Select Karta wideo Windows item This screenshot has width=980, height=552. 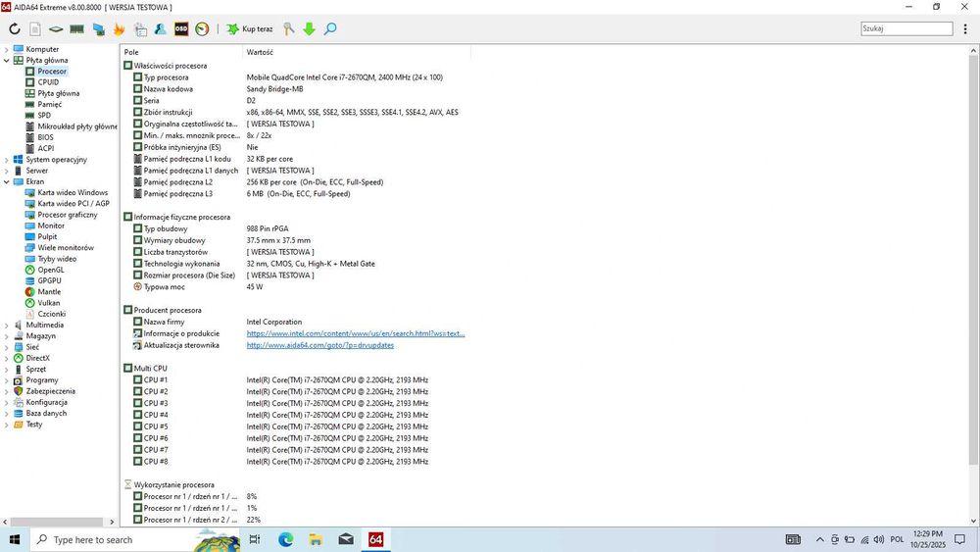tap(73, 192)
